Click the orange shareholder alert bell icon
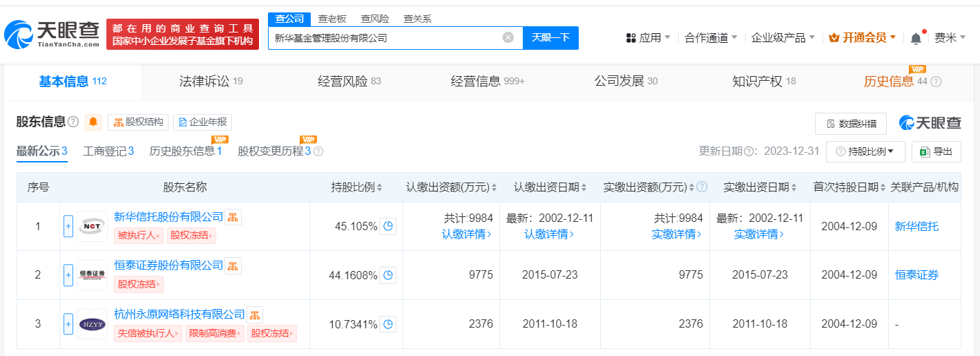Image resolution: width=980 pixels, height=356 pixels. click(x=94, y=122)
